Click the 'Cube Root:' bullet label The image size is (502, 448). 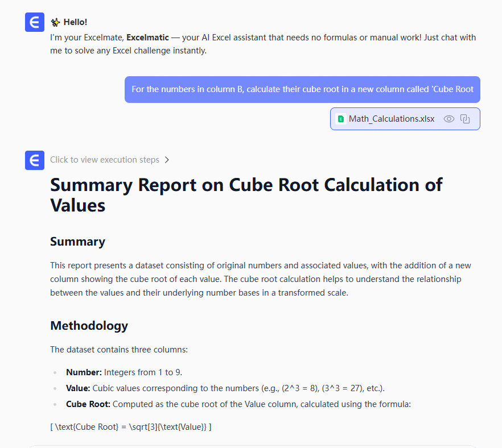[88, 404]
